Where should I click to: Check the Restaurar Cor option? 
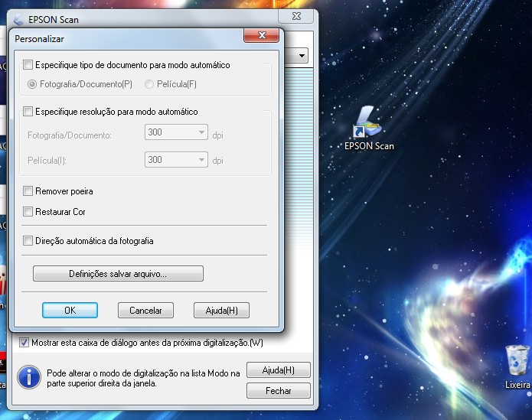tap(28, 212)
